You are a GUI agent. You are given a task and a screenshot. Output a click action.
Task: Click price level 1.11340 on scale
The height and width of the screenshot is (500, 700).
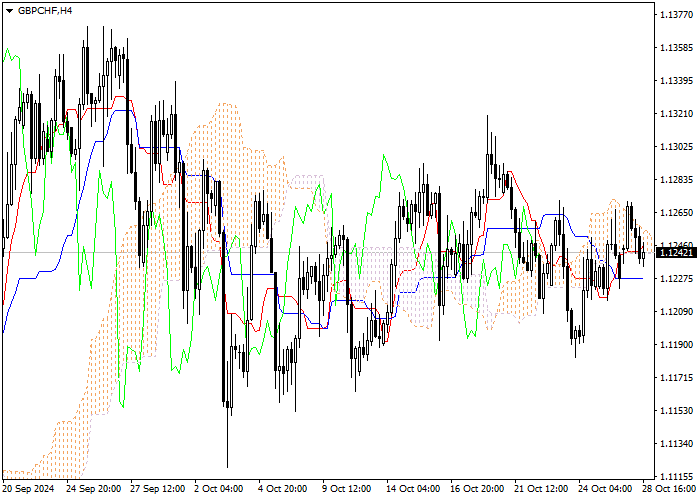[676, 444]
